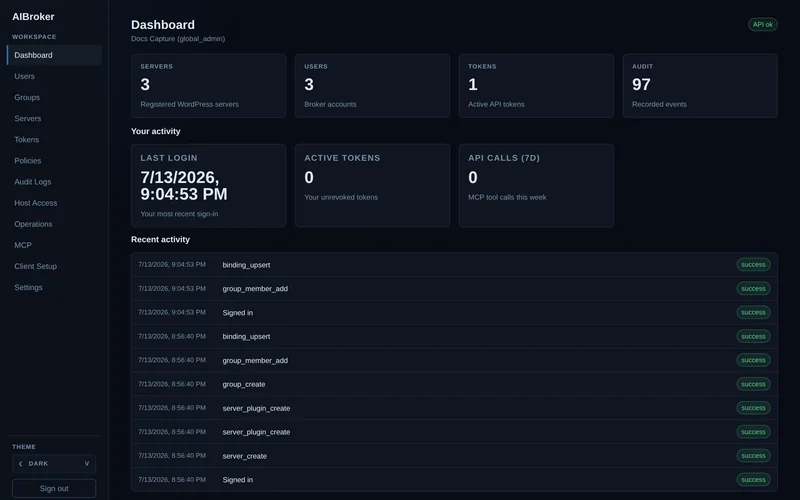
Task: Select the server_create activity row
Action: [454, 456]
